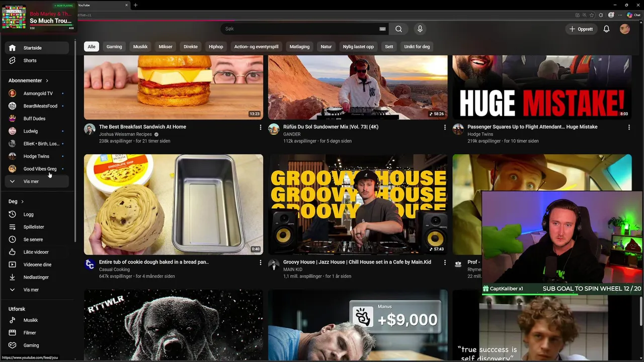Expand Abonnementer section chevron

tap(47, 80)
